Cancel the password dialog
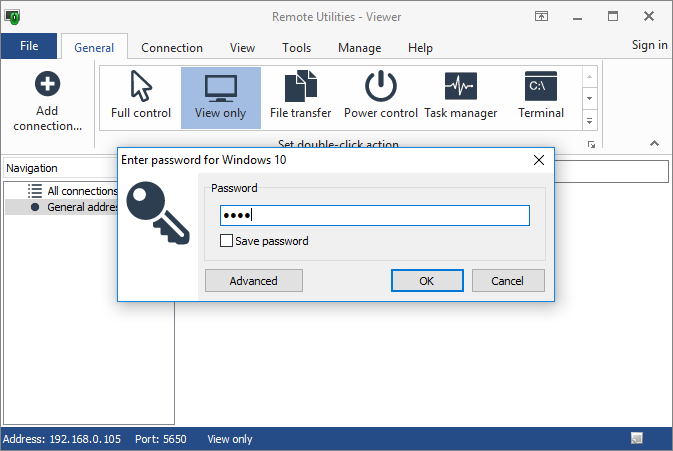 508,281
